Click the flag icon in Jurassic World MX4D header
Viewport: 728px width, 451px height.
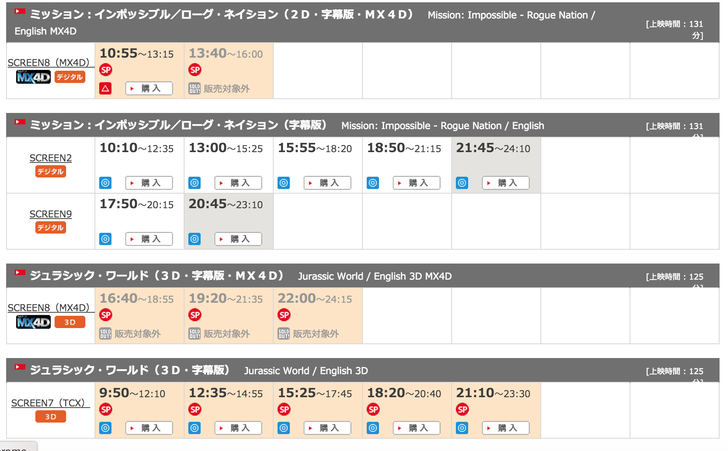tap(20, 272)
